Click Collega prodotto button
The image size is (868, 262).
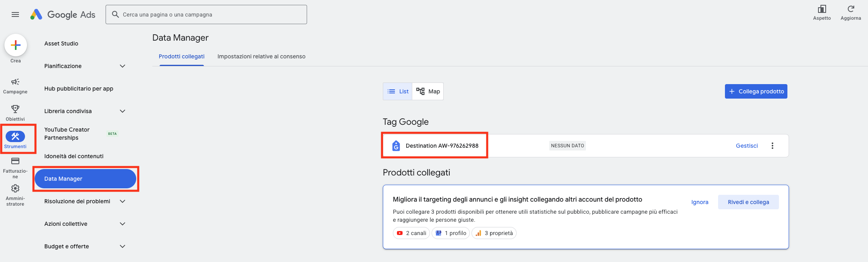coord(756,91)
